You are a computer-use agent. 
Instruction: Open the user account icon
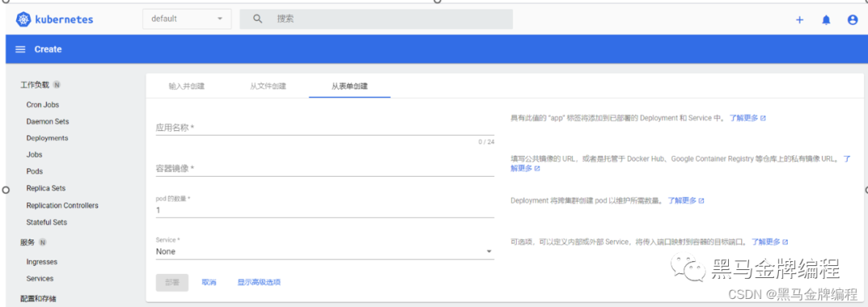coord(853,20)
